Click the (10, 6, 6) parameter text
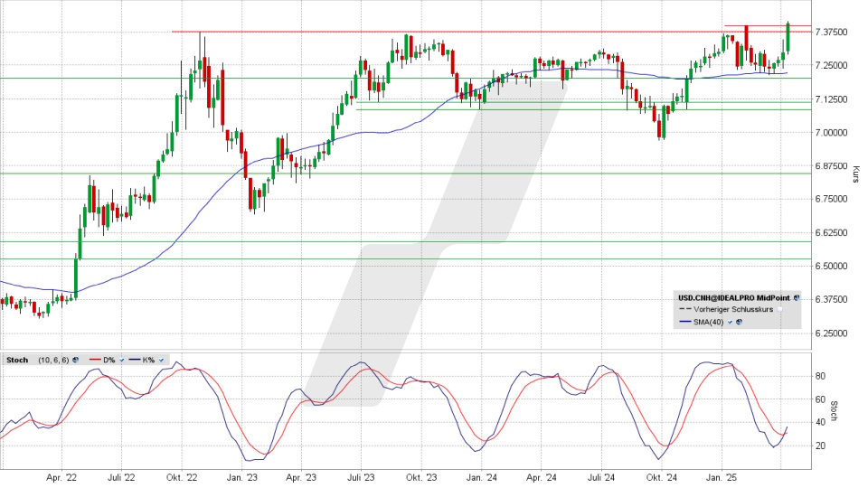 (53, 360)
